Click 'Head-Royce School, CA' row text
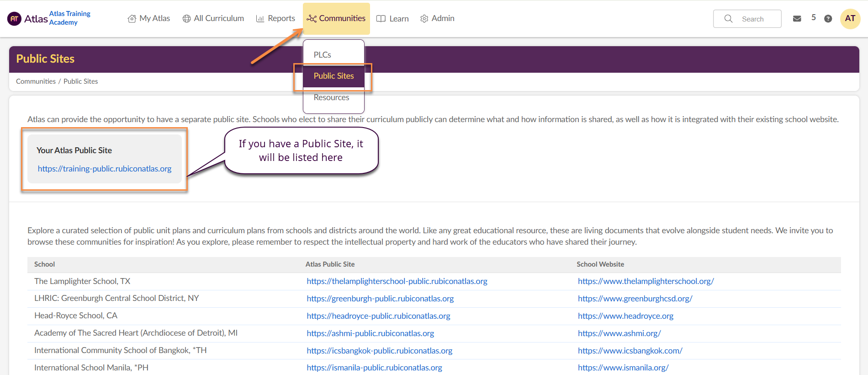 pos(76,316)
